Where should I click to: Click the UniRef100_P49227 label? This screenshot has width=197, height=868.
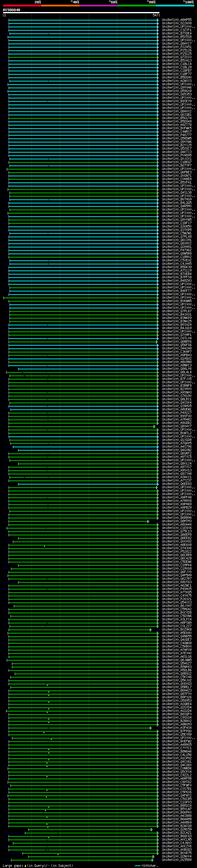click(177, 413)
